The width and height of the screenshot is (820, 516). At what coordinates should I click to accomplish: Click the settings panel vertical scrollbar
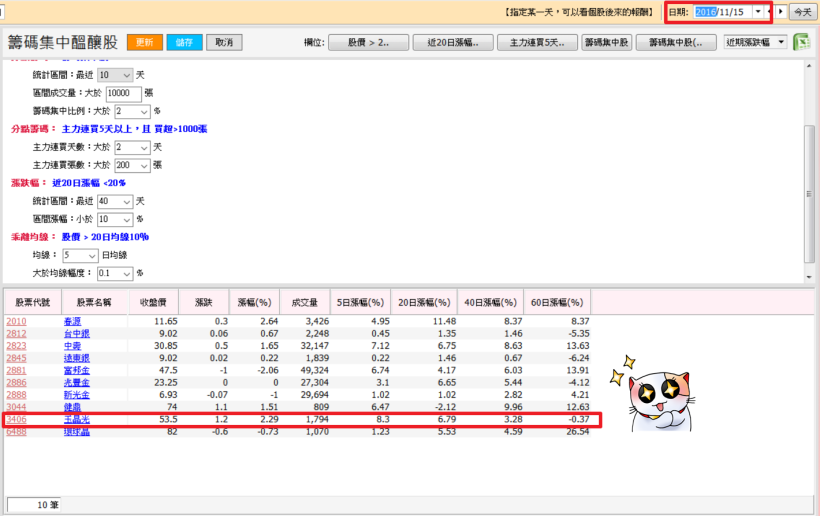click(809, 193)
